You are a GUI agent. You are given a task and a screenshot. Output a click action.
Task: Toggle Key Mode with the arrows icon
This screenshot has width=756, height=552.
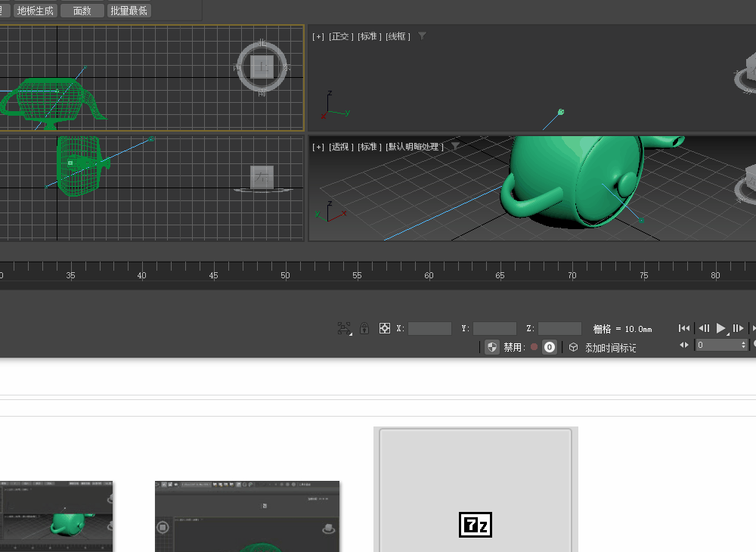(x=683, y=345)
